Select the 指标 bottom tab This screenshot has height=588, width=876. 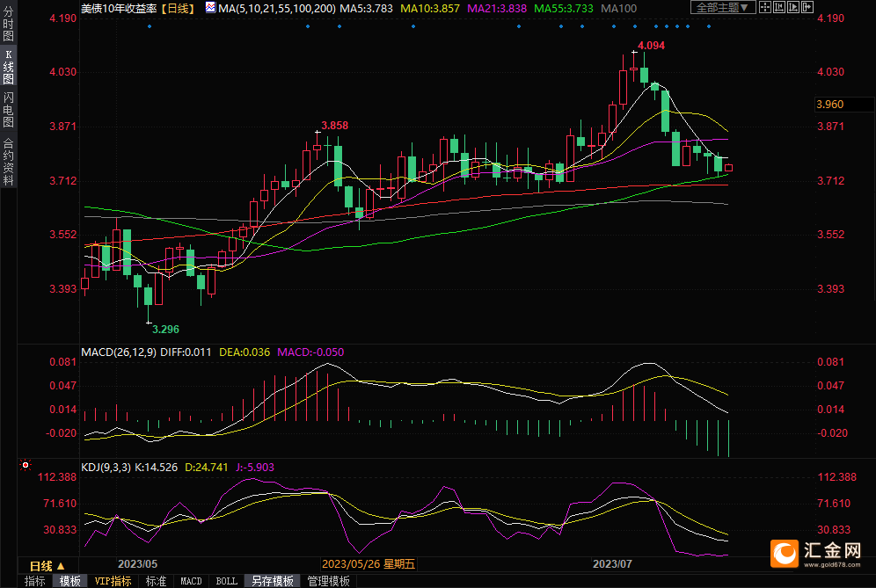[x=35, y=581]
